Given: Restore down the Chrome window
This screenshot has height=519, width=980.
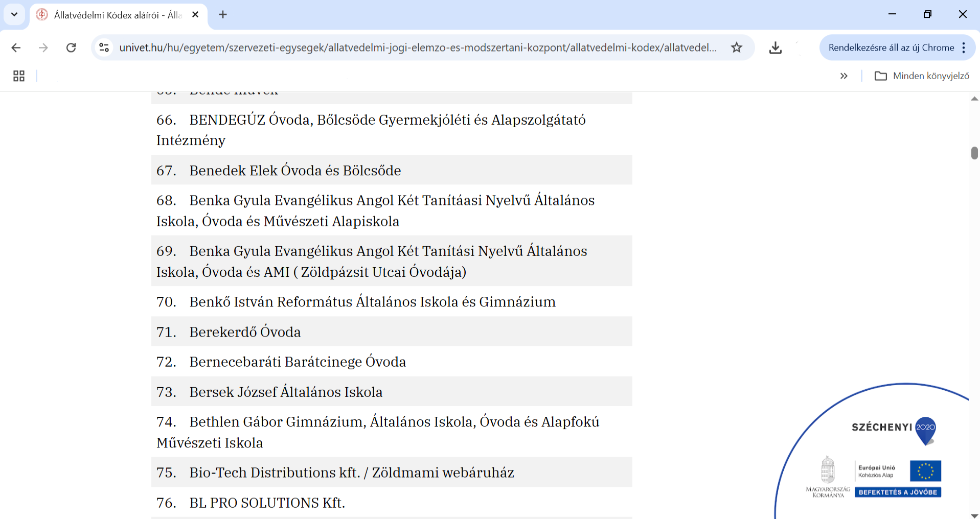Looking at the screenshot, I should coord(927,14).
